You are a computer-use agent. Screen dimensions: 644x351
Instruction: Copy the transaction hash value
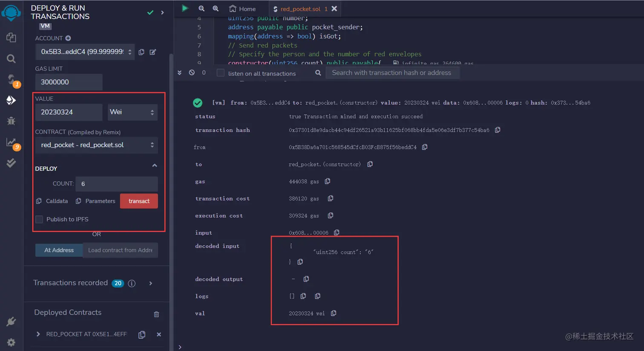click(497, 130)
